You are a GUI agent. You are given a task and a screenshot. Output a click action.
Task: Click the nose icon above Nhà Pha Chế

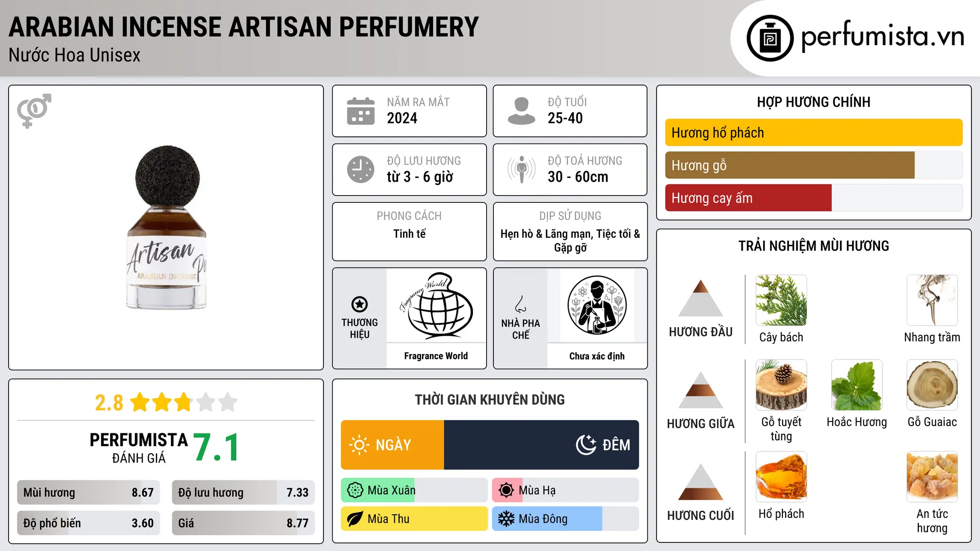point(521,304)
